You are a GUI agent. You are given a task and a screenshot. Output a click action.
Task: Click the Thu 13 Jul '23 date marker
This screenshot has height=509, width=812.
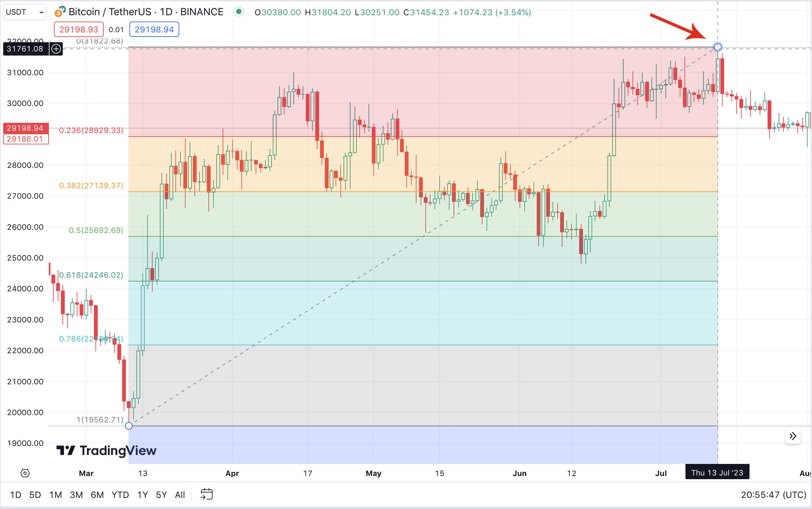coord(717,473)
